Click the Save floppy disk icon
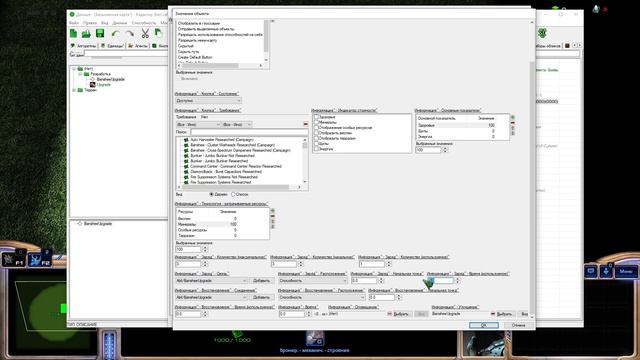The width and height of the screenshot is (640, 360). [x=100, y=33]
